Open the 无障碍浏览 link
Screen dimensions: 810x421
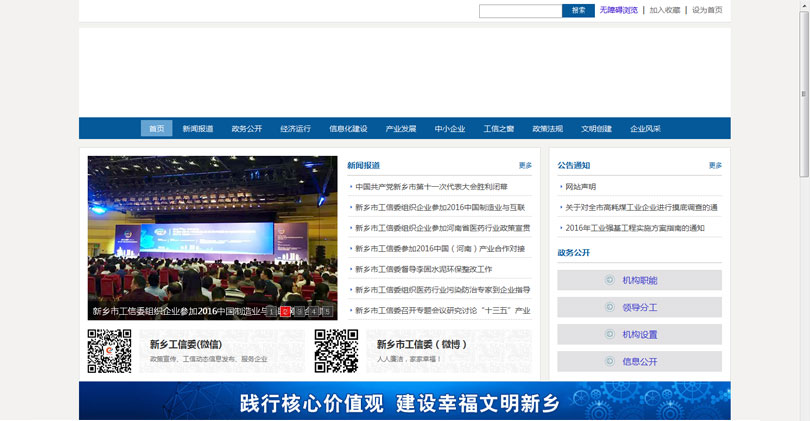pyautogui.click(x=618, y=10)
